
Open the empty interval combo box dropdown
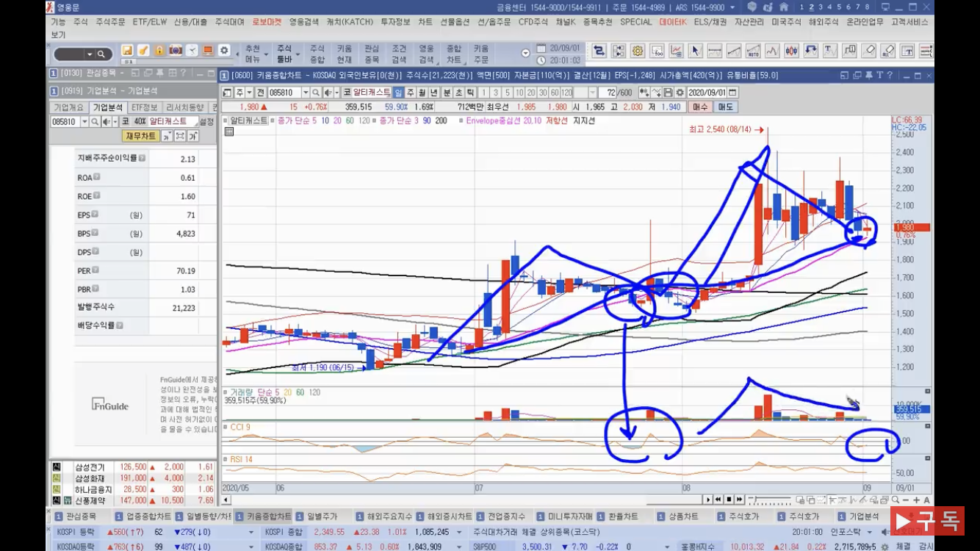pos(592,93)
